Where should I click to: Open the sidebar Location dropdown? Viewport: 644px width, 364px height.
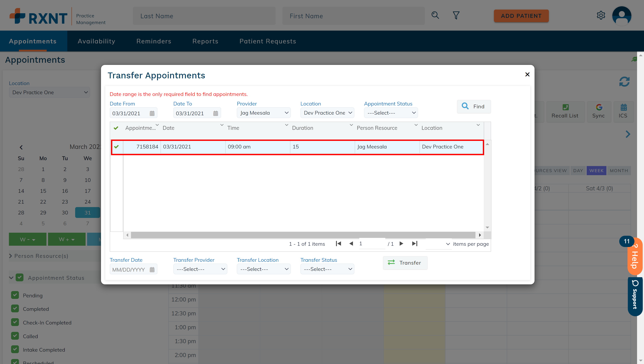[49, 92]
